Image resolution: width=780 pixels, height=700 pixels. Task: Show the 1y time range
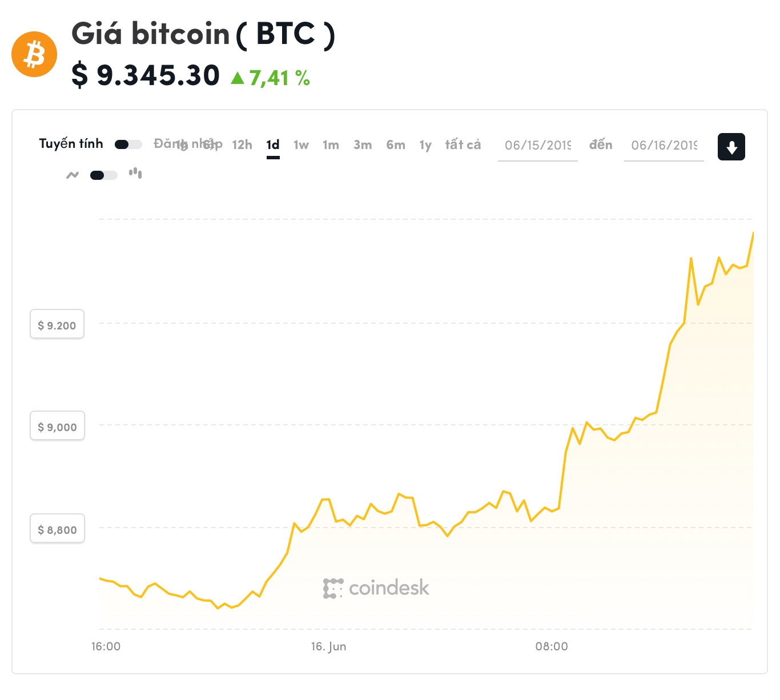coord(425,145)
